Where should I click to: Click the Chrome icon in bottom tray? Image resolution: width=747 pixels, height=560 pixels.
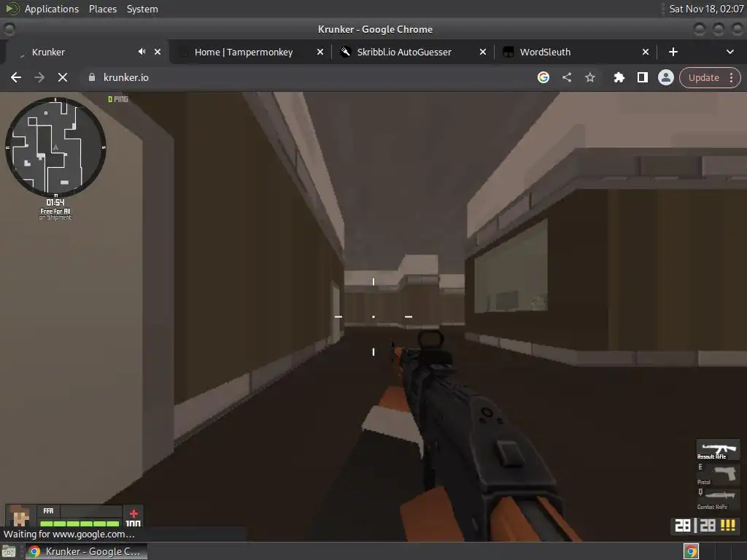692,551
